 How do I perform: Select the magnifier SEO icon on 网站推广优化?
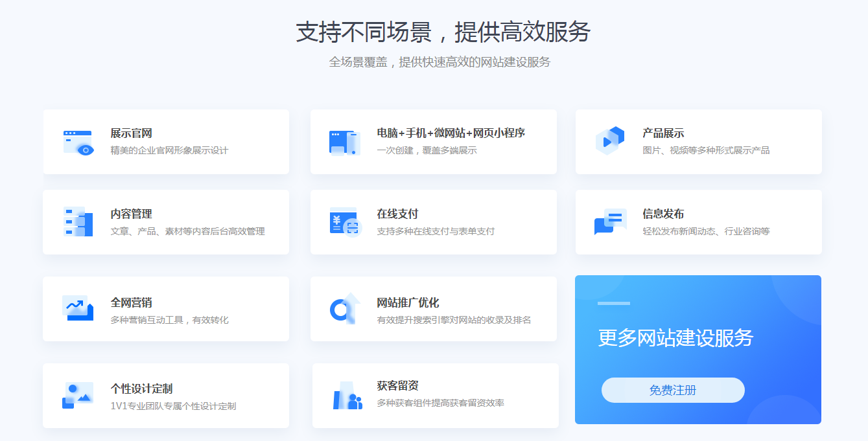point(344,308)
